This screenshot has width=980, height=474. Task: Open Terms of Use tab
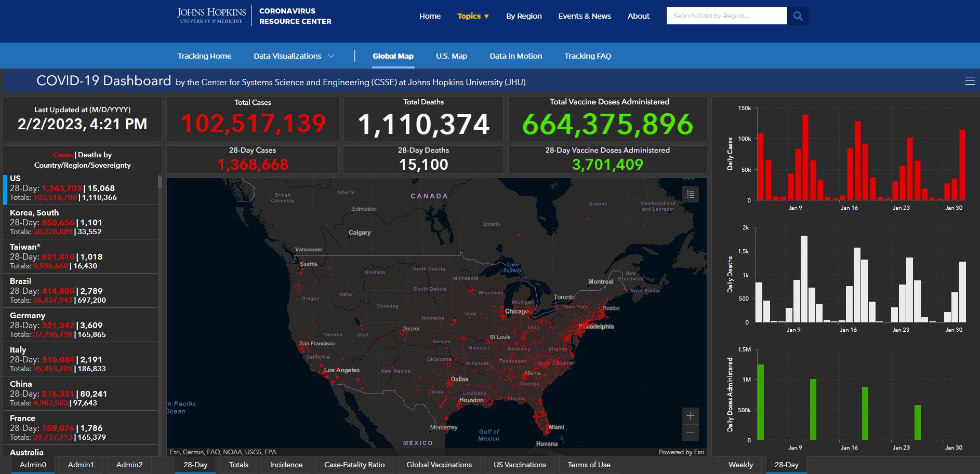589,465
